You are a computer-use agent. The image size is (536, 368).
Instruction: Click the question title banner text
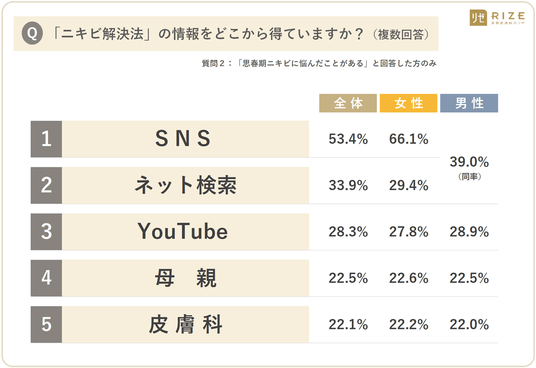[241, 34]
